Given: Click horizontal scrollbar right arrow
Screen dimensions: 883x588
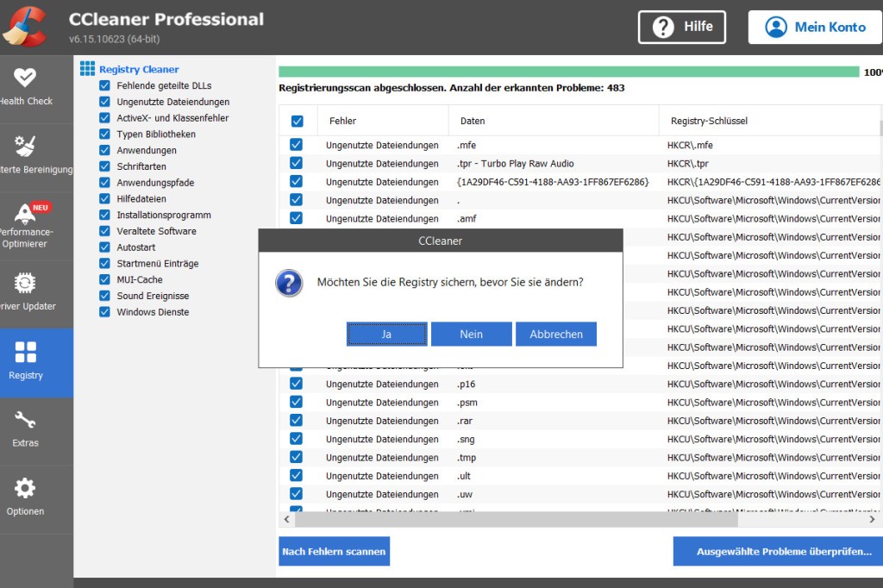Looking at the screenshot, I should (873, 519).
